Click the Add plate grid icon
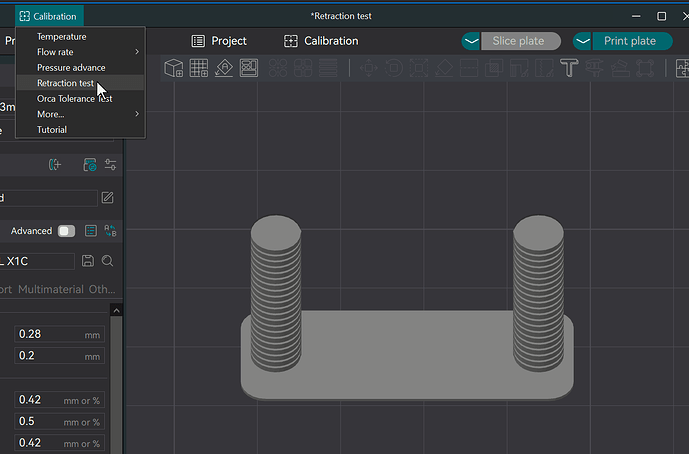 click(199, 68)
